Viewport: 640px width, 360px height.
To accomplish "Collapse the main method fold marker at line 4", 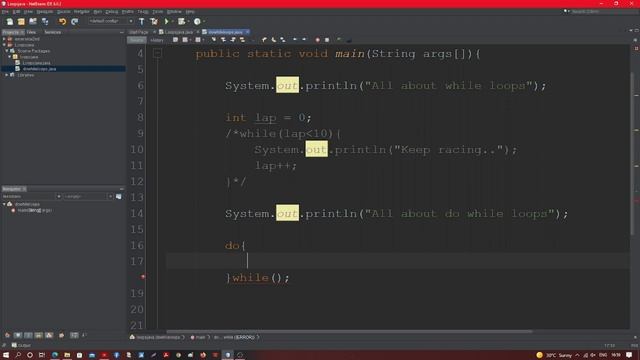I will point(158,53).
